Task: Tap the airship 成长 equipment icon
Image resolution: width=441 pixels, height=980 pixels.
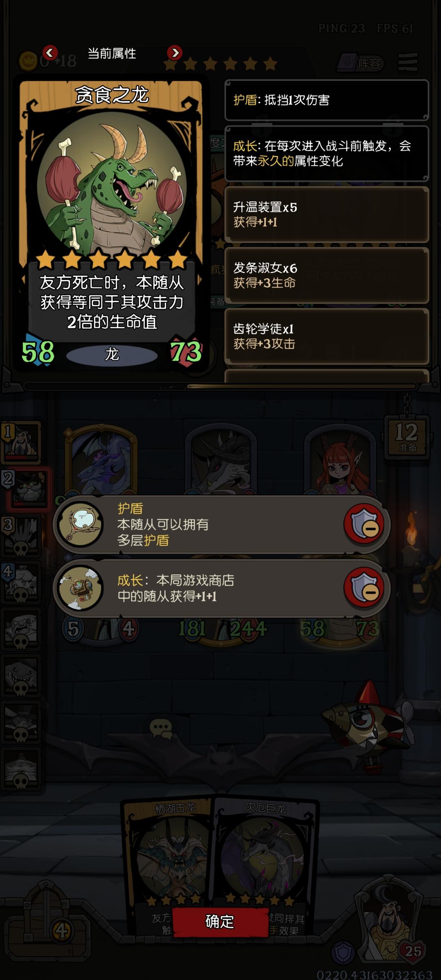Action: pyautogui.click(x=80, y=588)
